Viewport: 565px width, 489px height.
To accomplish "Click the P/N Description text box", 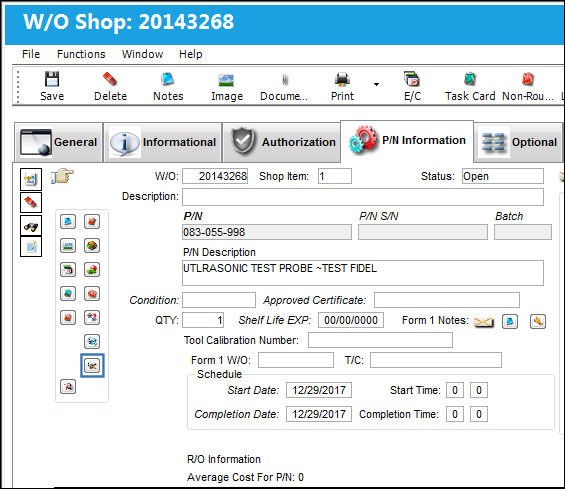I will tap(363, 273).
